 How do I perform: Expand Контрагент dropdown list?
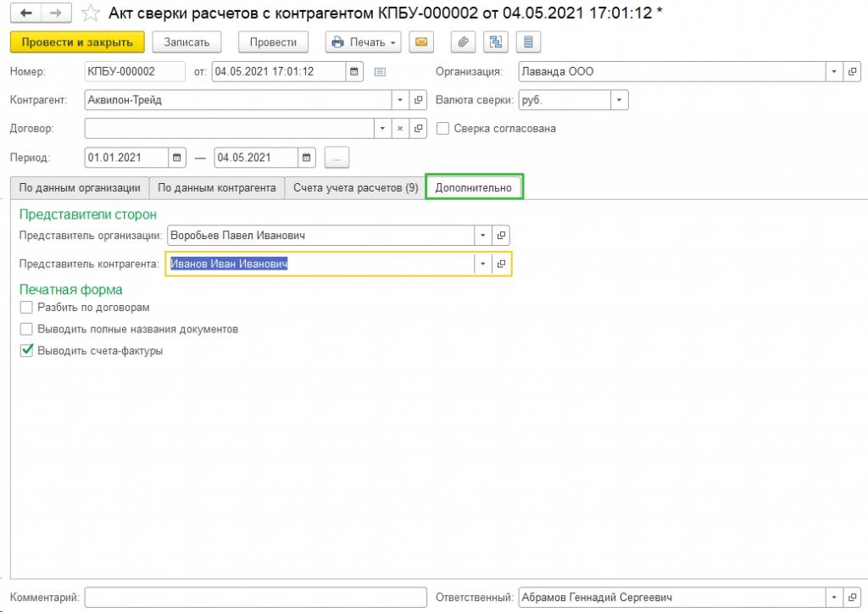coord(400,100)
